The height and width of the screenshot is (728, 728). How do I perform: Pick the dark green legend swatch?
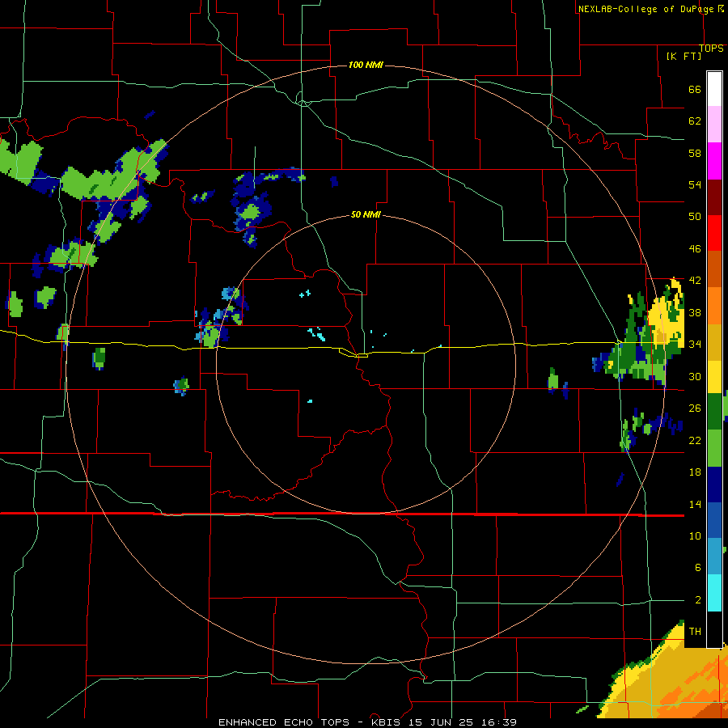pyautogui.click(x=714, y=412)
